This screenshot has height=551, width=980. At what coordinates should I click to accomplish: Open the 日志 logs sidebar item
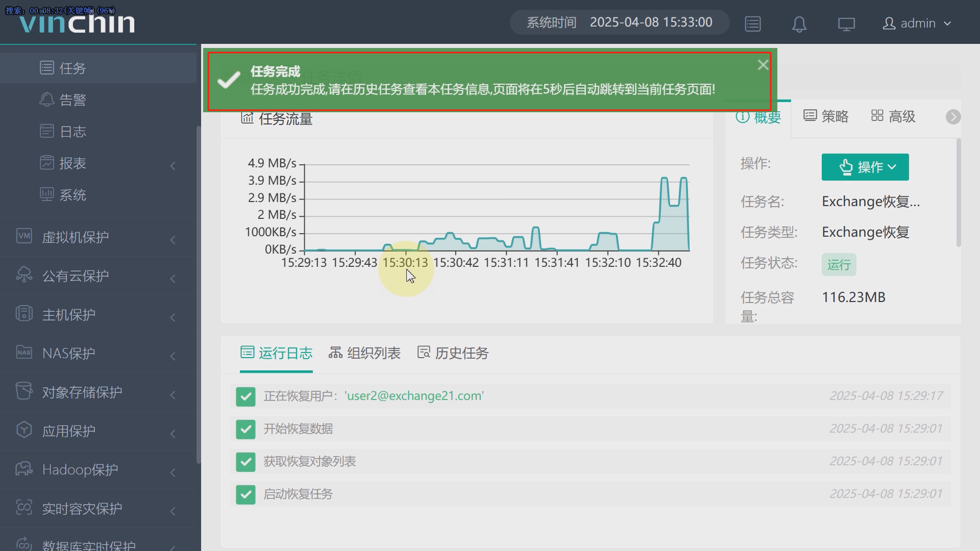72,132
